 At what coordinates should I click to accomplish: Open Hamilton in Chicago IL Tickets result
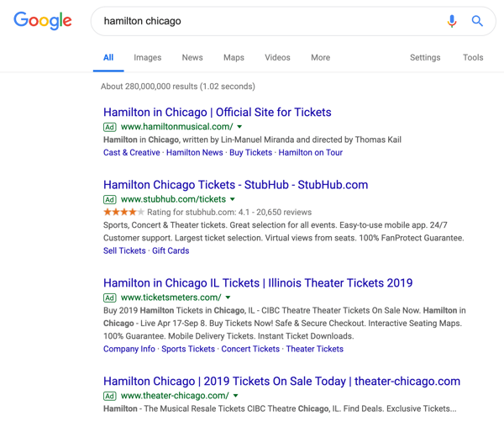pyautogui.click(x=258, y=283)
